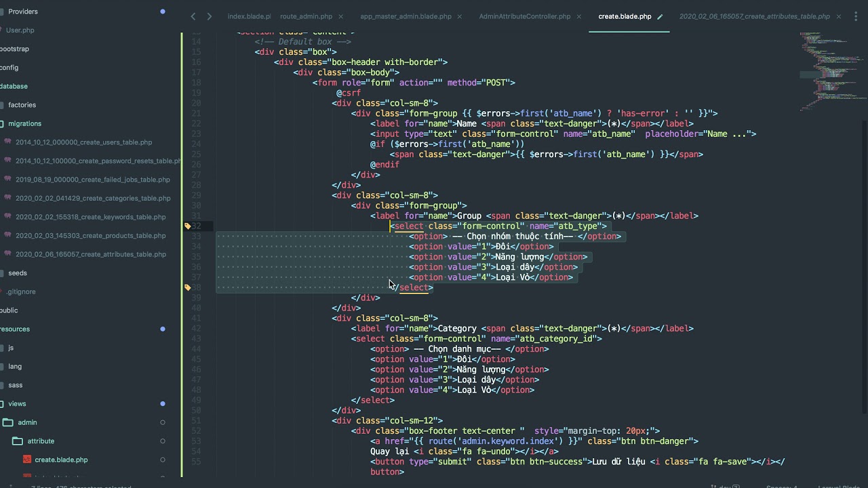Screen dimensions: 868x488
Task: Click the status circle beside create.blade.php
Action: pos(163,460)
